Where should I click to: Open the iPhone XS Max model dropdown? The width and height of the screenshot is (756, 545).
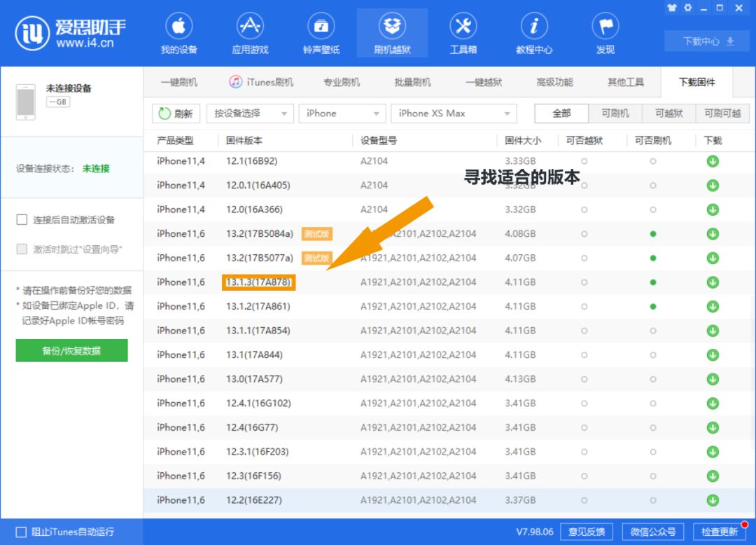[454, 113]
